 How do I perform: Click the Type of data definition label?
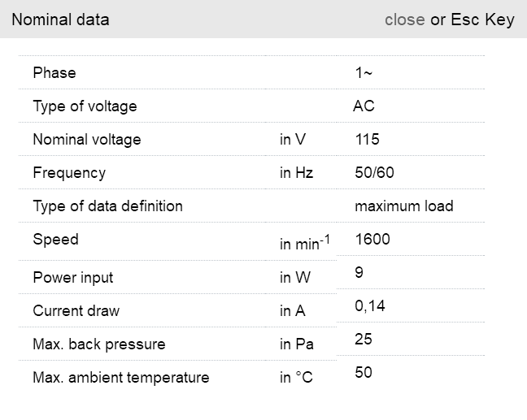click(x=107, y=206)
